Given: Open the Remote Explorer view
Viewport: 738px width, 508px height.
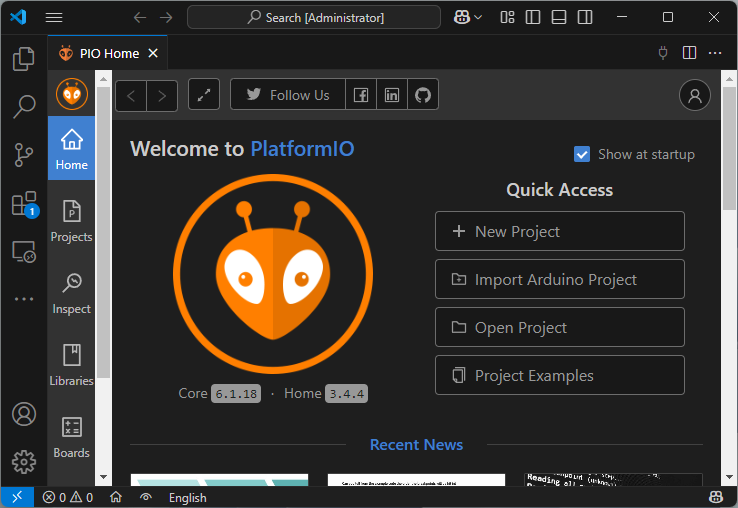Looking at the screenshot, I should (x=24, y=252).
